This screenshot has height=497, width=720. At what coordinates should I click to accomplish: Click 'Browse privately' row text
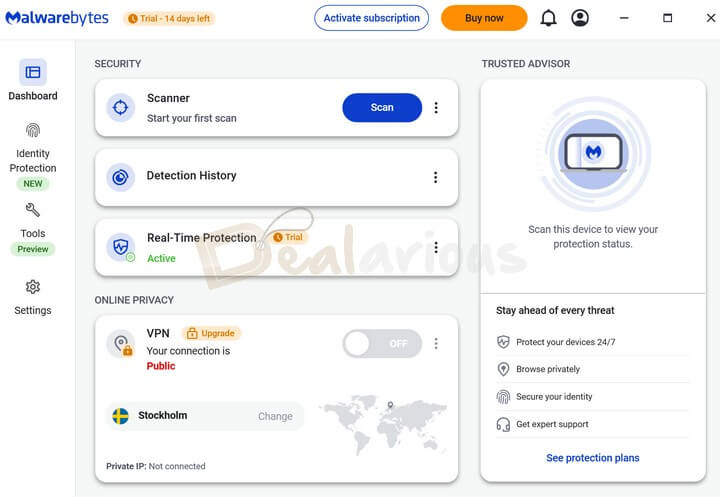tap(548, 369)
